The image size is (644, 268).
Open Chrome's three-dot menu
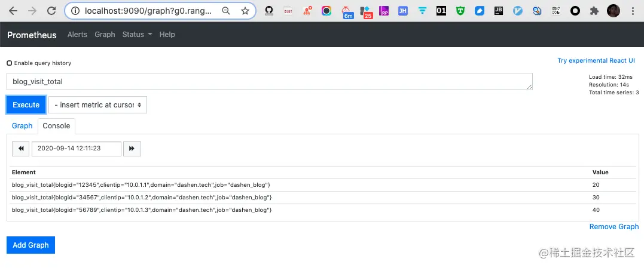(633, 11)
